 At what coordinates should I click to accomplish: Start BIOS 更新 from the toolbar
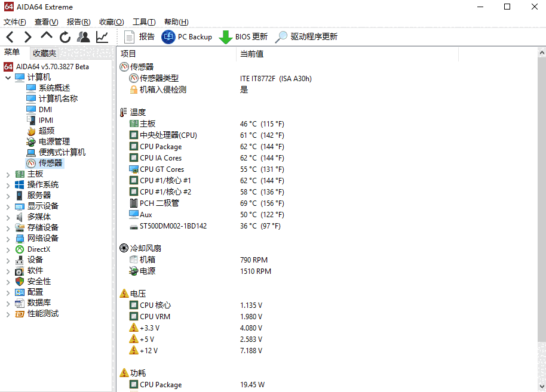[243, 36]
